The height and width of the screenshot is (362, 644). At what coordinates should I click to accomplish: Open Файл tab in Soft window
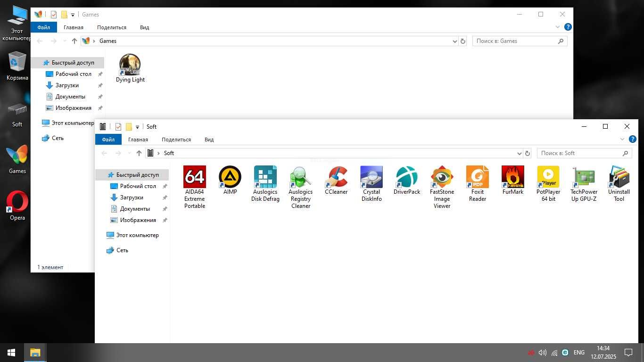point(108,140)
